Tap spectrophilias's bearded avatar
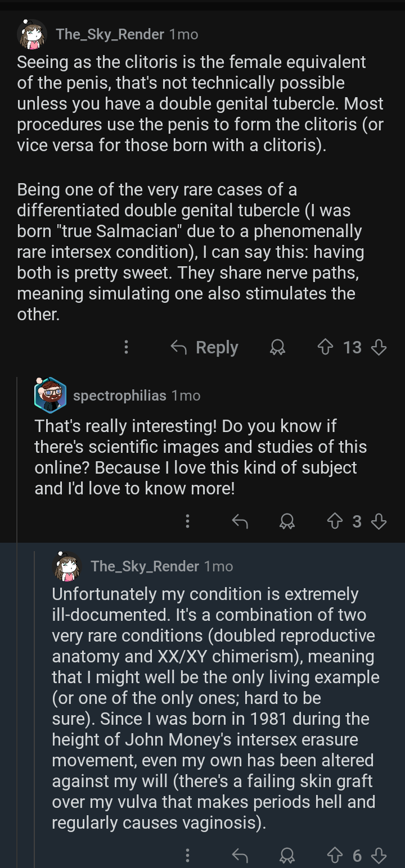The image size is (405, 868). 50,395
